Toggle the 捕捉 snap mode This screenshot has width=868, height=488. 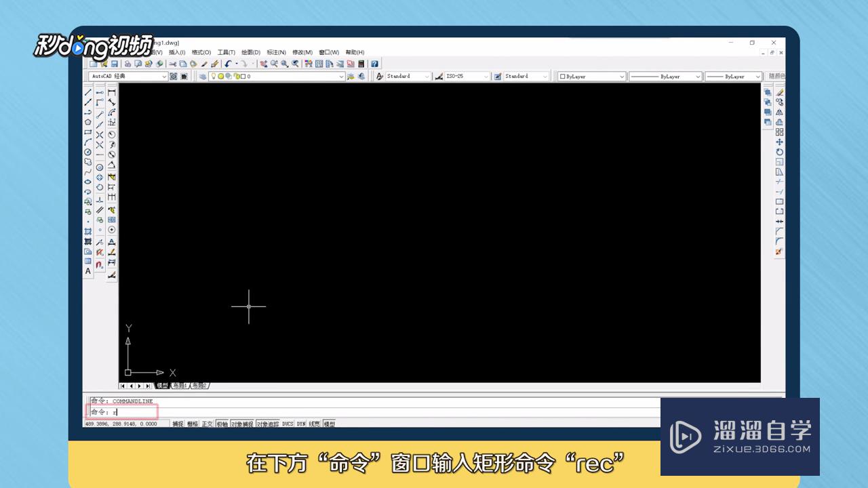178,424
